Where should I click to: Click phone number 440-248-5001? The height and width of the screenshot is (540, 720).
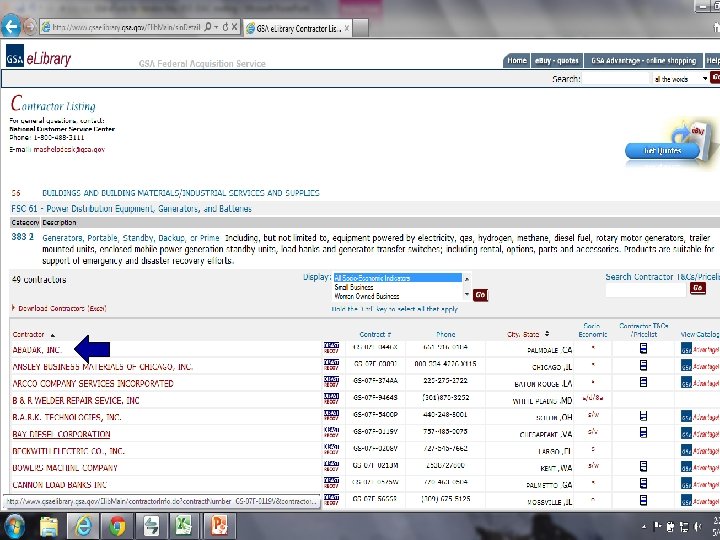point(444,414)
